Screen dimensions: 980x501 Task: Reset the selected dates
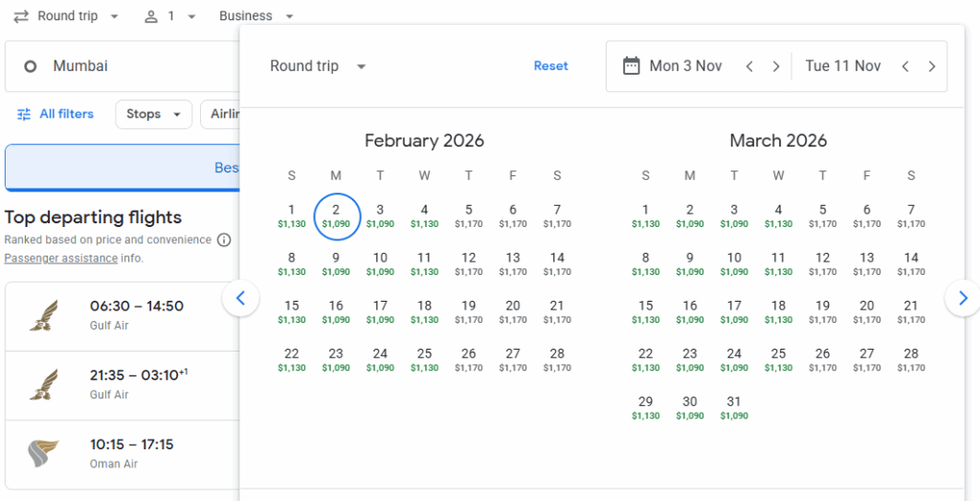(550, 66)
